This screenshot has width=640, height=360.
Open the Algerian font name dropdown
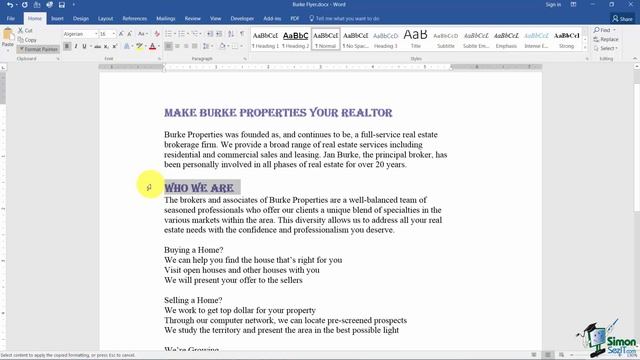[96, 34]
